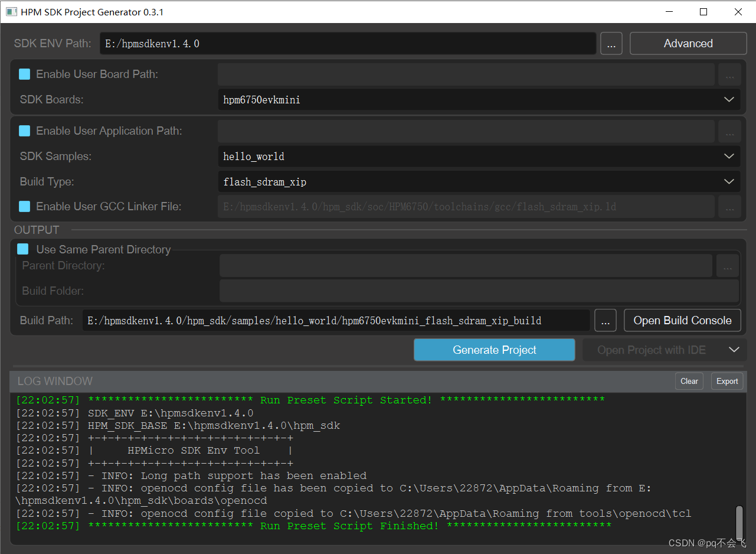This screenshot has height=554, width=756.
Task: Minimize the Project Generator window
Action: (x=669, y=12)
